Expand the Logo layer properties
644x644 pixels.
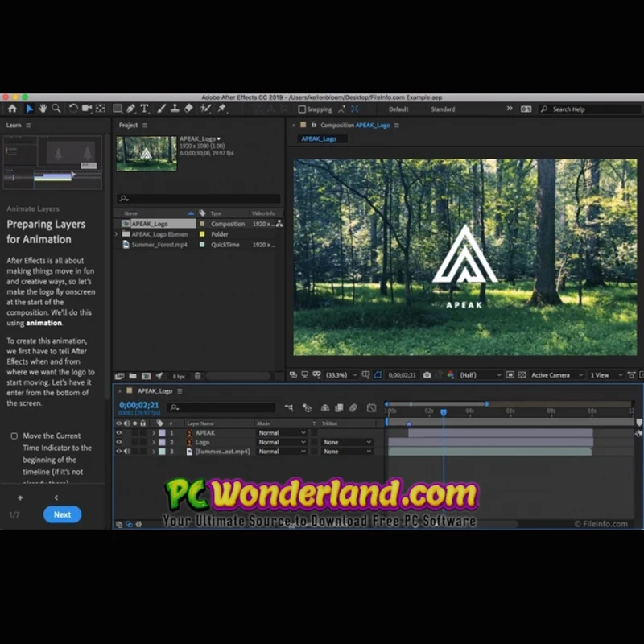click(x=154, y=442)
